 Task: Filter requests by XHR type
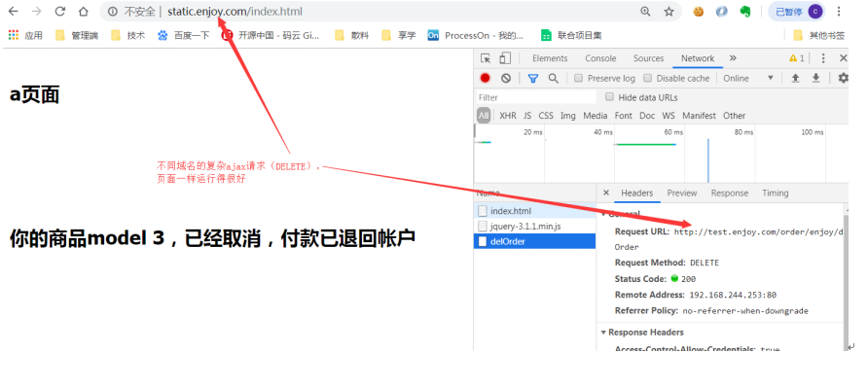pyautogui.click(x=508, y=115)
